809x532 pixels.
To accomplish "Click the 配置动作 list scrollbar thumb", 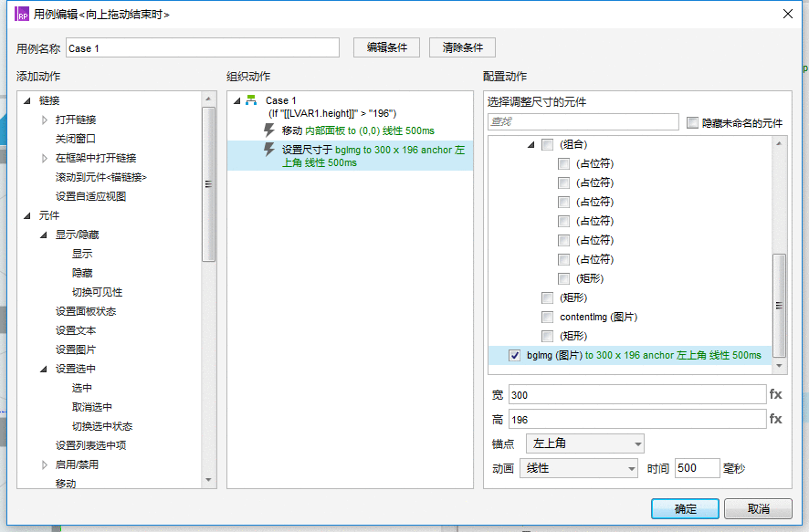I will [779, 306].
